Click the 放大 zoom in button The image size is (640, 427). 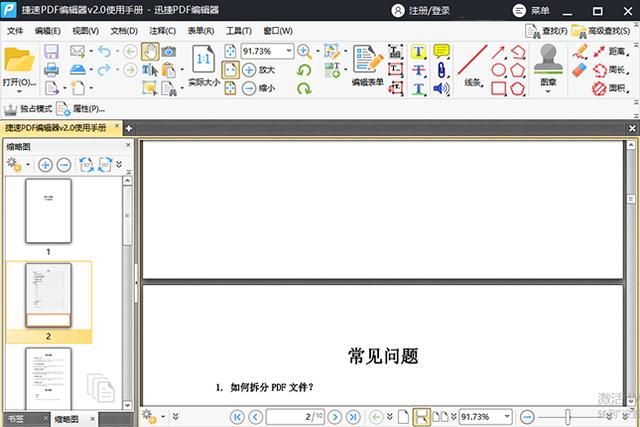tap(258, 70)
